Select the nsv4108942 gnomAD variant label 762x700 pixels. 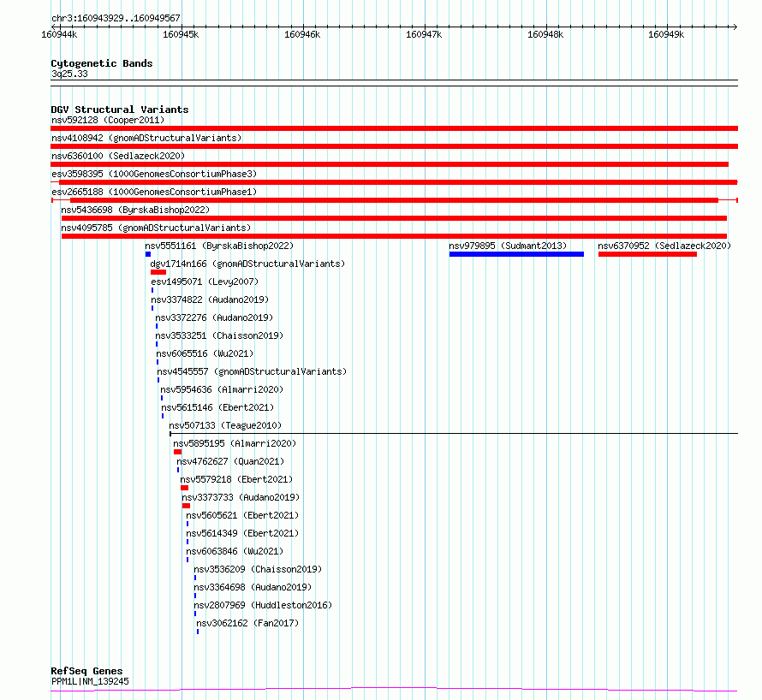(x=146, y=138)
